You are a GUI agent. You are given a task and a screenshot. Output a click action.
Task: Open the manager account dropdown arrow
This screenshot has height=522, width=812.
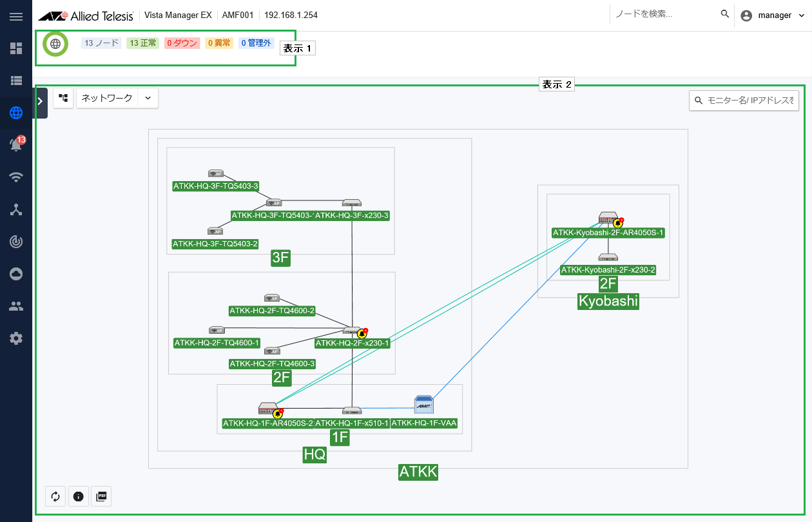point(802,15)
